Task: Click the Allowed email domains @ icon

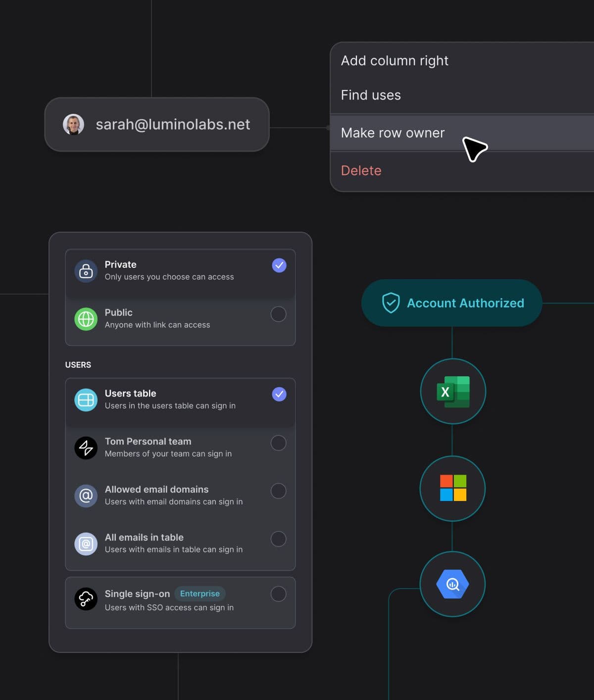Action: pyautogui.click(x=86, y=496)
